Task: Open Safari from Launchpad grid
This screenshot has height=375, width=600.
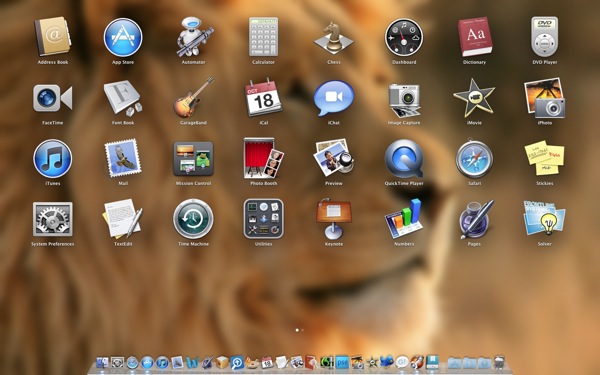Action: [x=474, y=159]
